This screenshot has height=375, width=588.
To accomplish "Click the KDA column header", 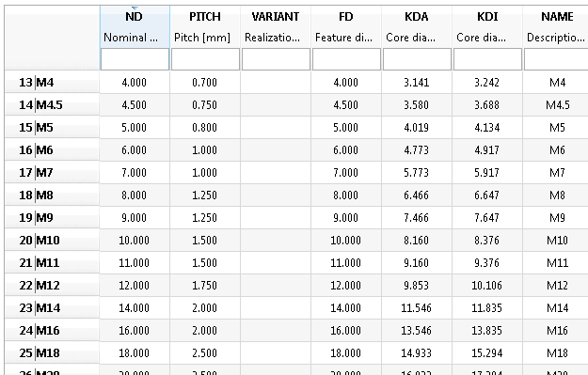I will 417,27.
